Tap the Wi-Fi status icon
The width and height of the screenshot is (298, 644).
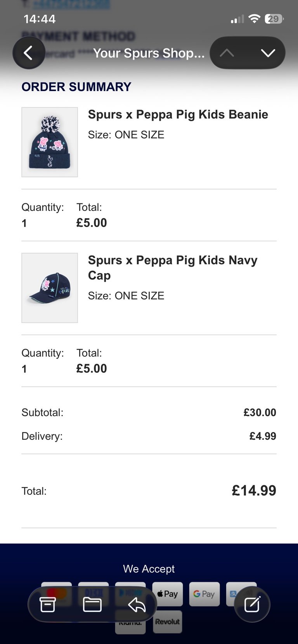pos(254,19)
